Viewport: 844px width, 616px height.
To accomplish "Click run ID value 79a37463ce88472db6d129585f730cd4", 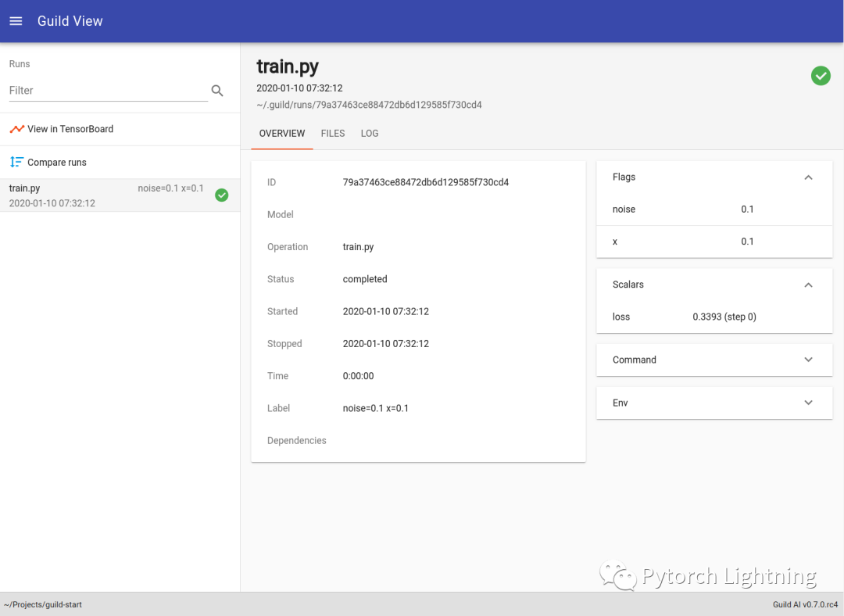I will coord(426,182).
